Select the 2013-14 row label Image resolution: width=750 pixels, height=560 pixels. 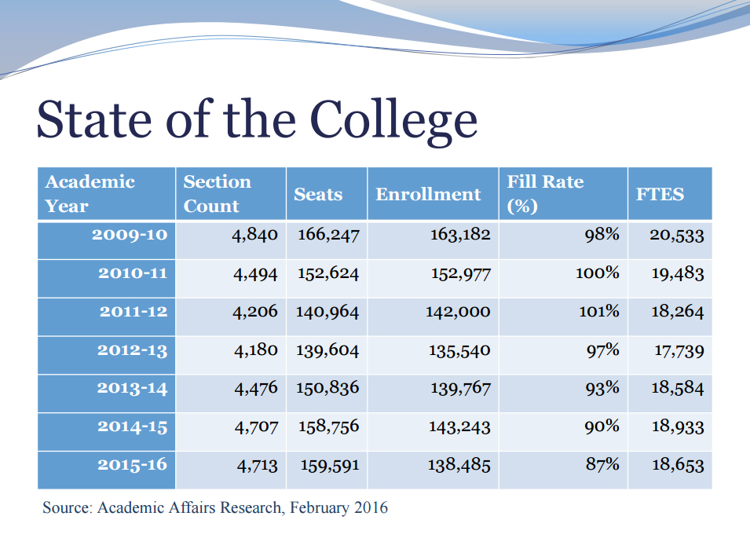point(107,393)
